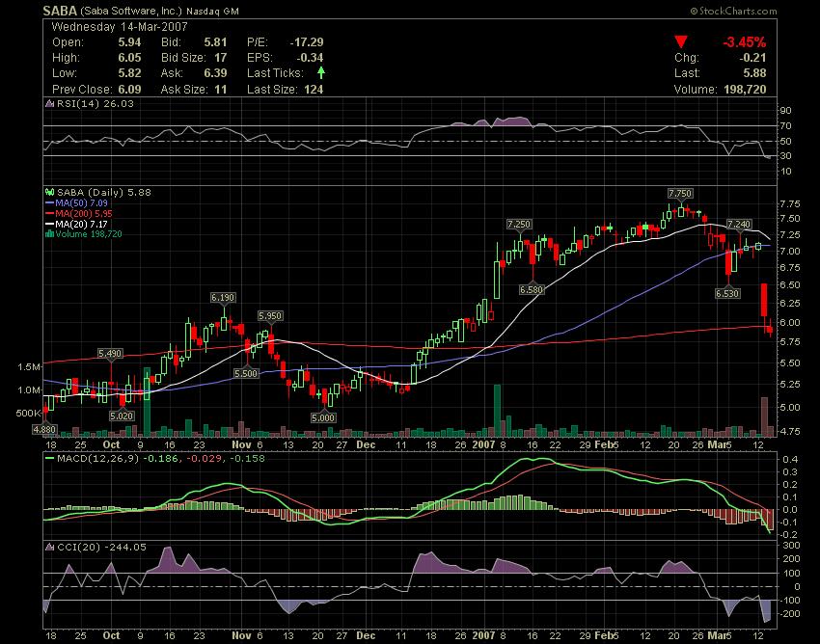Click the 500K volume axis label
This screenshot has height=644, width=820.
[x=28, y=413]
